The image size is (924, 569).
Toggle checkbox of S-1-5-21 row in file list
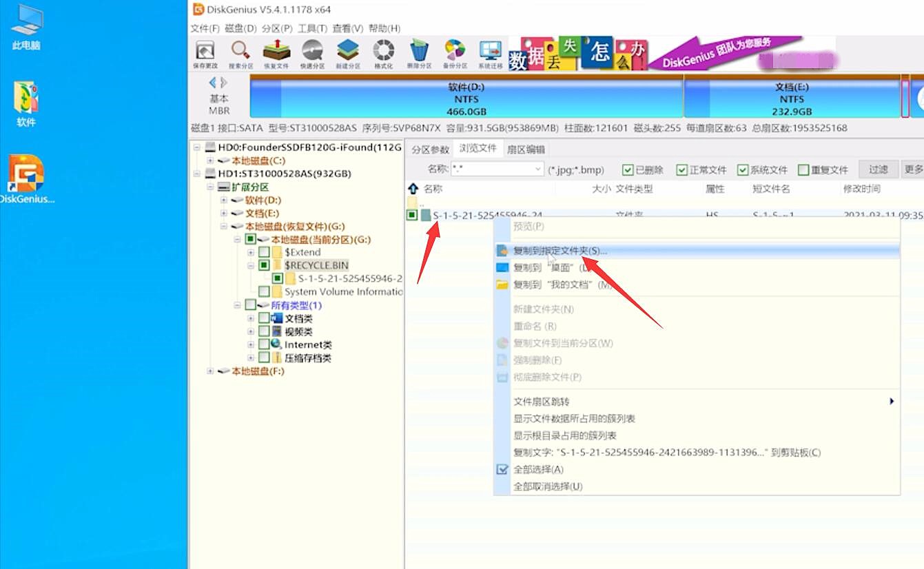tap(412, 215)
